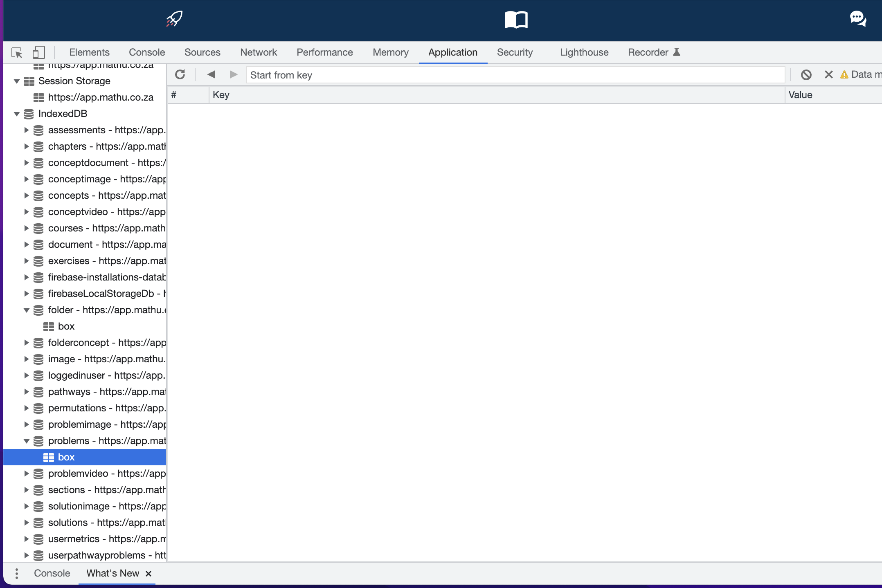882x588 pixels.
Task: Click the Recorder flask icon
Action: click(x=677, y=52)
